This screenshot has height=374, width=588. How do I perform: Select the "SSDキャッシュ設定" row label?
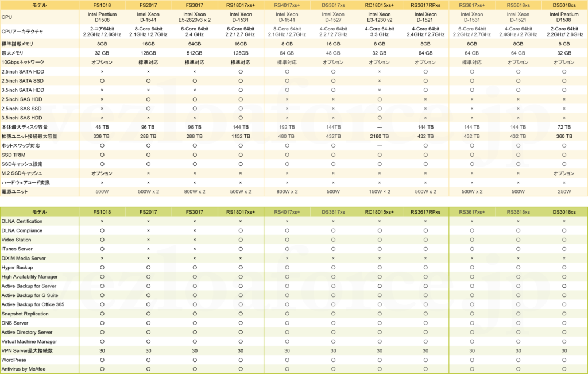click(22, 164)
